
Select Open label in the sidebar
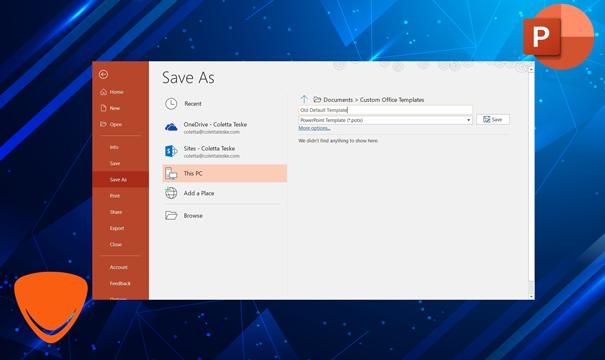pyautogui.click(x=116, y=124)
